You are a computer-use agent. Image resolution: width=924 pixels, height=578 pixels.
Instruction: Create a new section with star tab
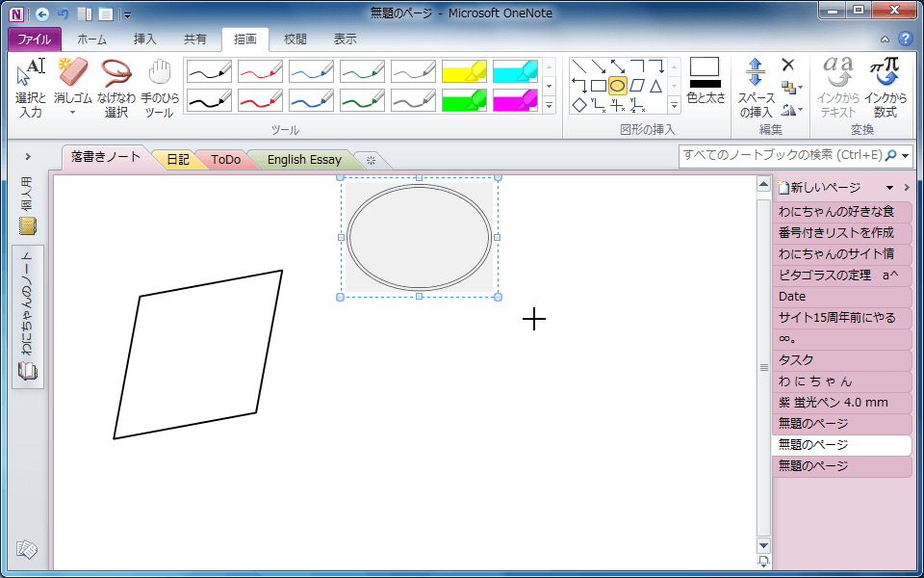[x=371, y=161]
